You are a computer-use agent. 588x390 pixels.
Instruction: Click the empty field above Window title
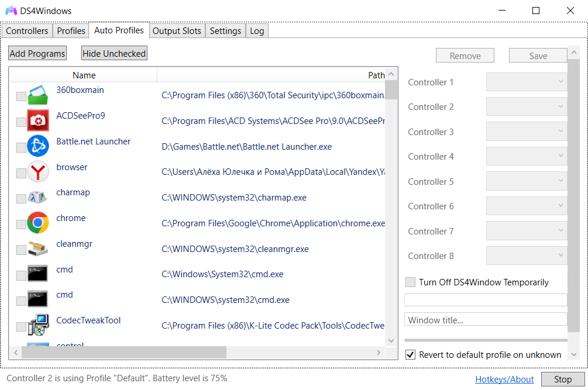click(x=486, y=300)
